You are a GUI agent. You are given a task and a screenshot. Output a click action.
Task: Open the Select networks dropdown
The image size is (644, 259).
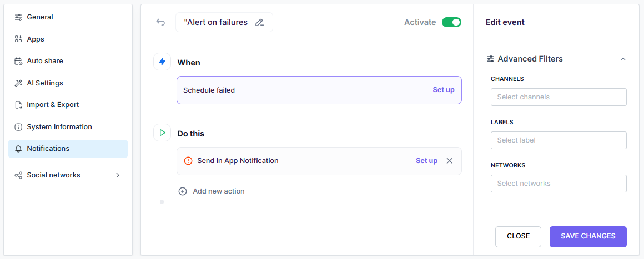point(559,184)
